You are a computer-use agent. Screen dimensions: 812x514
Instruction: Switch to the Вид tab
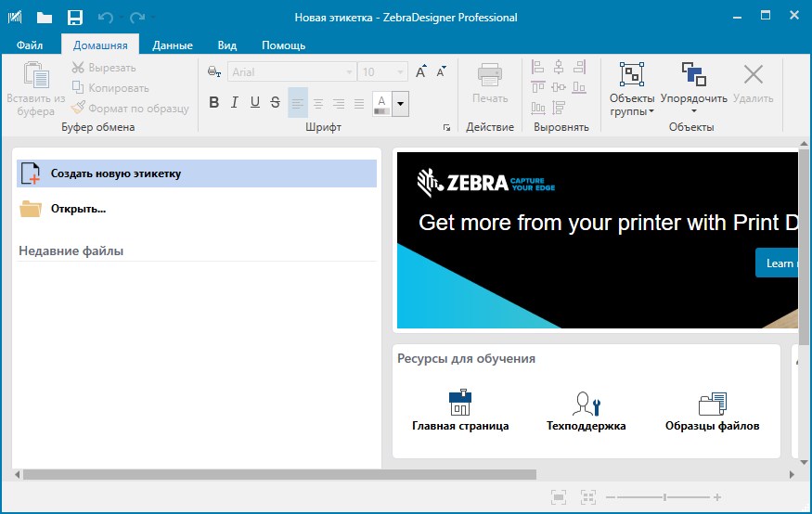pyautogui.click(x=226, y=45)
